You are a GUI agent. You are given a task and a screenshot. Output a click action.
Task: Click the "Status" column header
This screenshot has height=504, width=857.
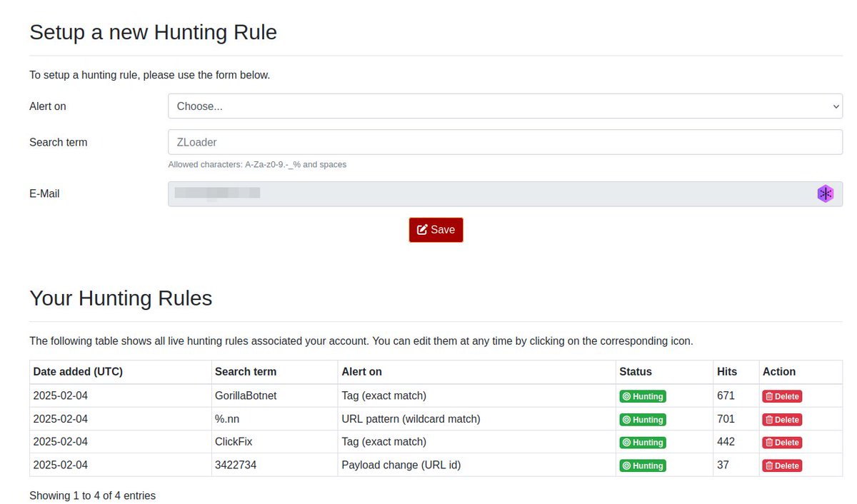click(636, 371)
